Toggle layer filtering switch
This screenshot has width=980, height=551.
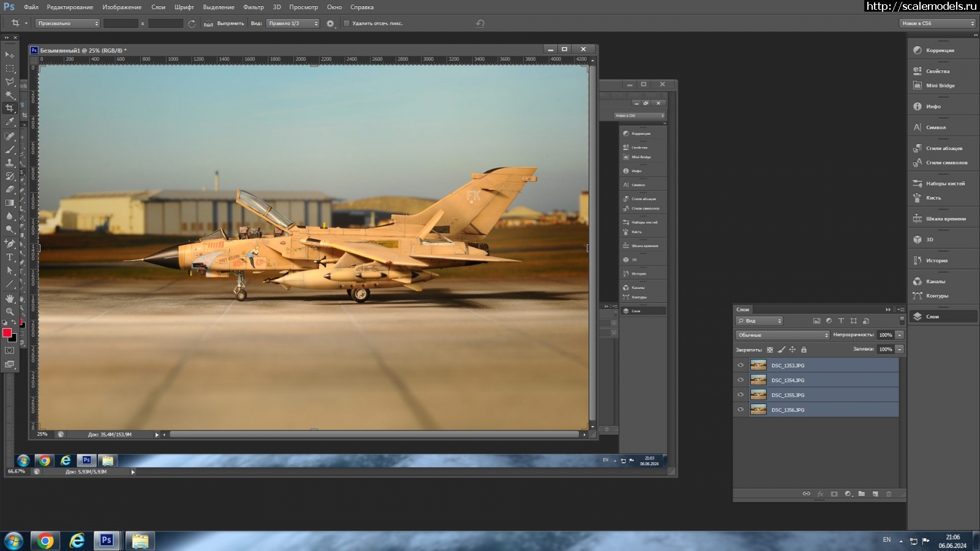pyautogui.click(x=902, y=321)
